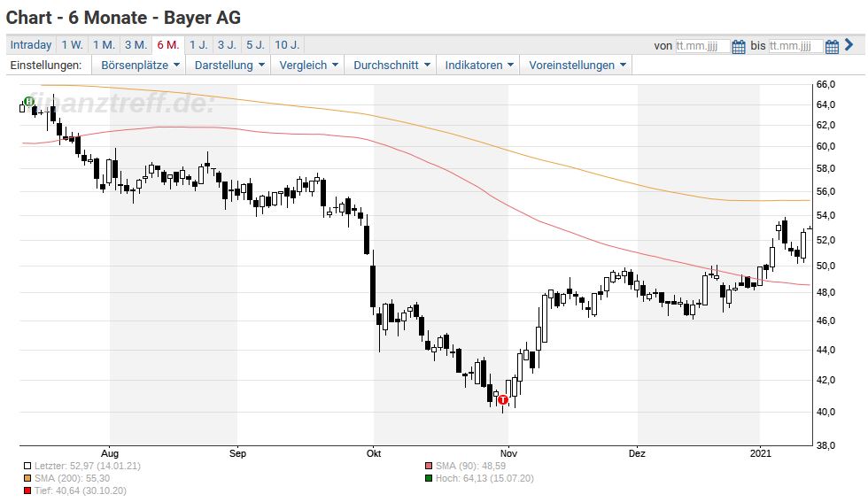Open the Voreinstellungen dropdown
The width and height of the screenshot is (868, 502).
(x=577, y=65)
